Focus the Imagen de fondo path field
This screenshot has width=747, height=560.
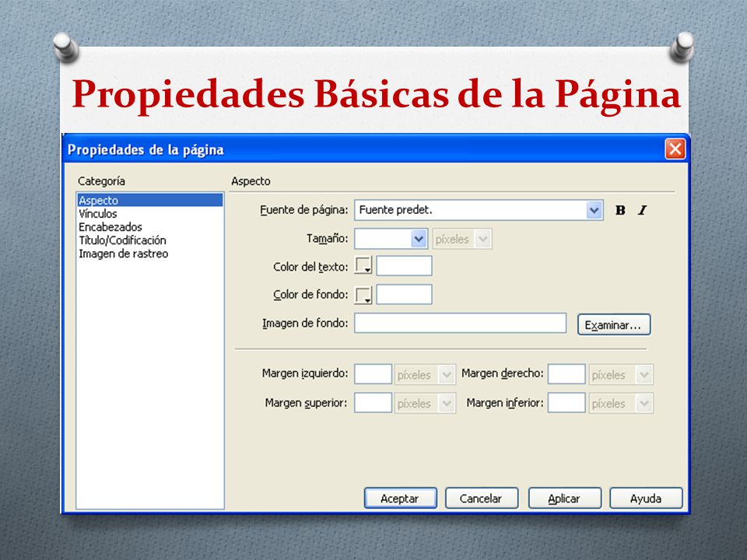point(460,323)
